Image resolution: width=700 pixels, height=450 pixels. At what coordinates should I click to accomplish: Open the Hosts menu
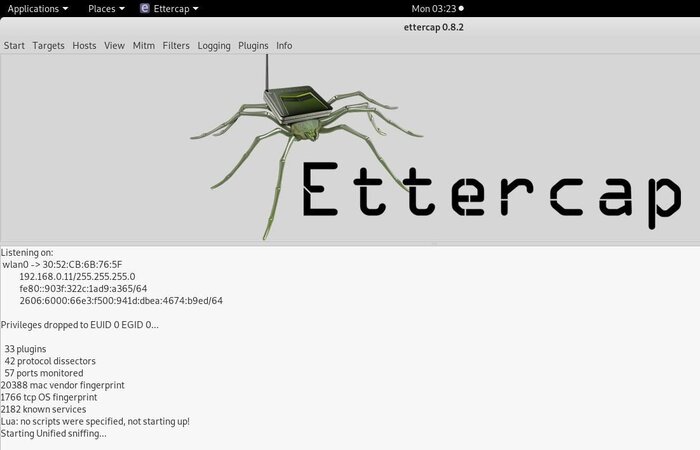pyautogui.click(x=84, y=46)
